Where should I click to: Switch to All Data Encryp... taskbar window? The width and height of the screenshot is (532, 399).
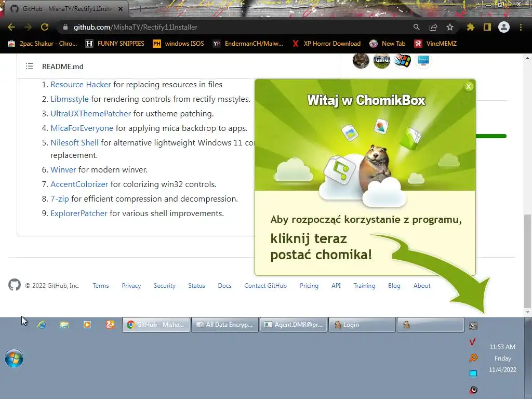(225, 325)
